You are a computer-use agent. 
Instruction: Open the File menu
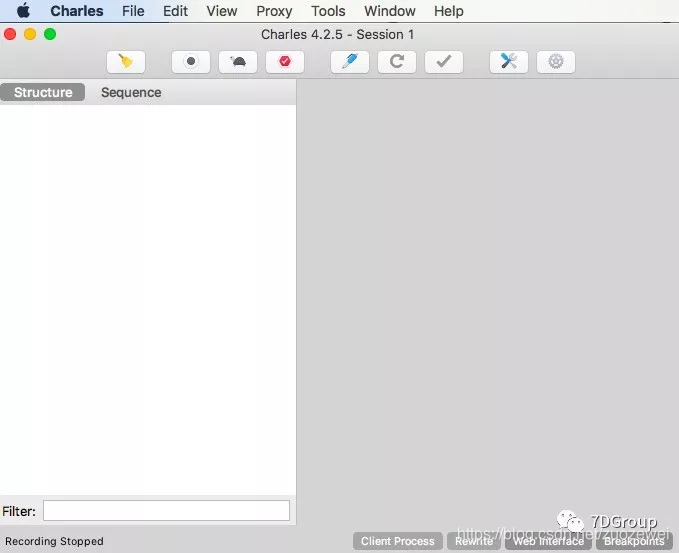point(133,11)
